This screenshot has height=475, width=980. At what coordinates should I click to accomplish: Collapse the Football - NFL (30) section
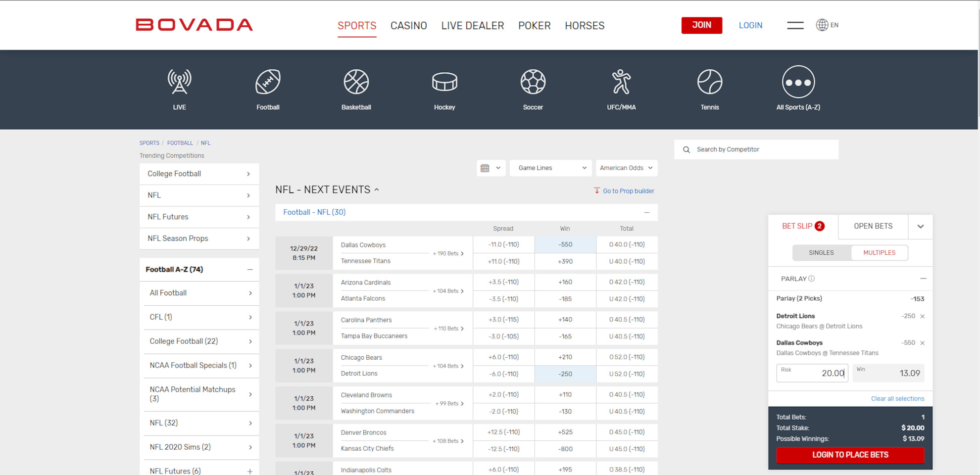pos(646,212)
